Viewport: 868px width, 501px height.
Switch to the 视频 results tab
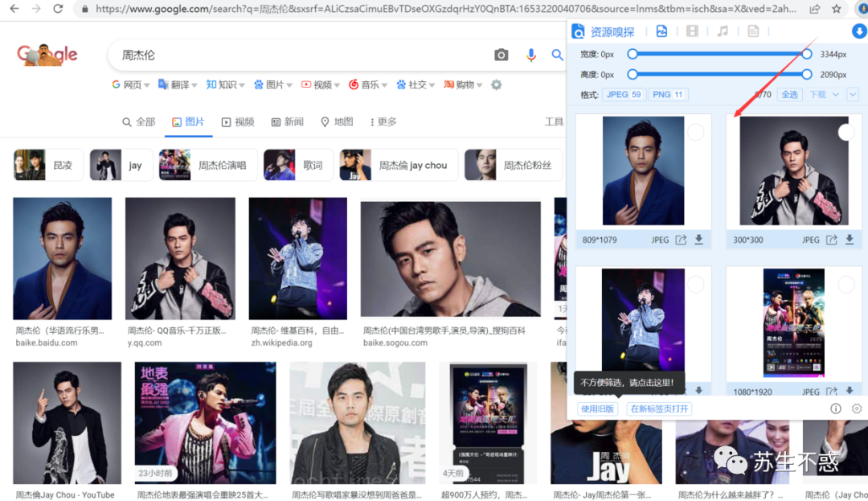[237, 121]
